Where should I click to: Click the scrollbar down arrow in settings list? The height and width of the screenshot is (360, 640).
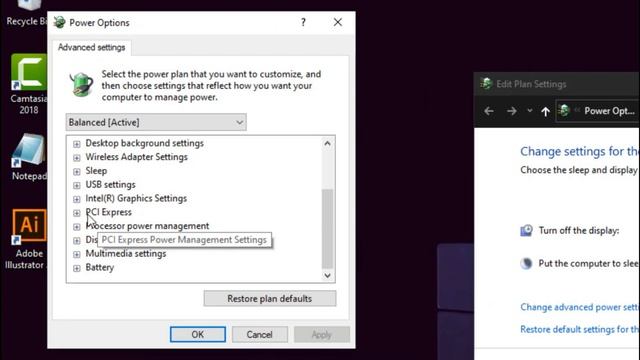click(327, 276)
